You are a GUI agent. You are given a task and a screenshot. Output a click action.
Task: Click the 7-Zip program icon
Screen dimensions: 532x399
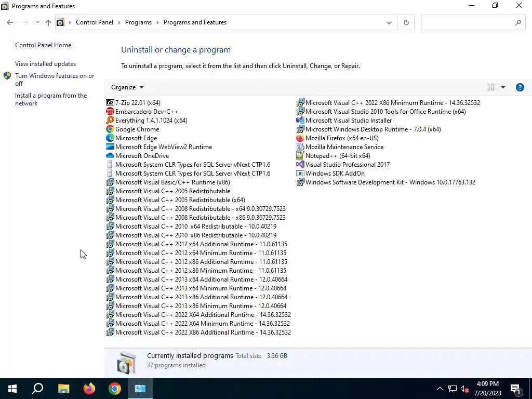click(x=110, y=102)
